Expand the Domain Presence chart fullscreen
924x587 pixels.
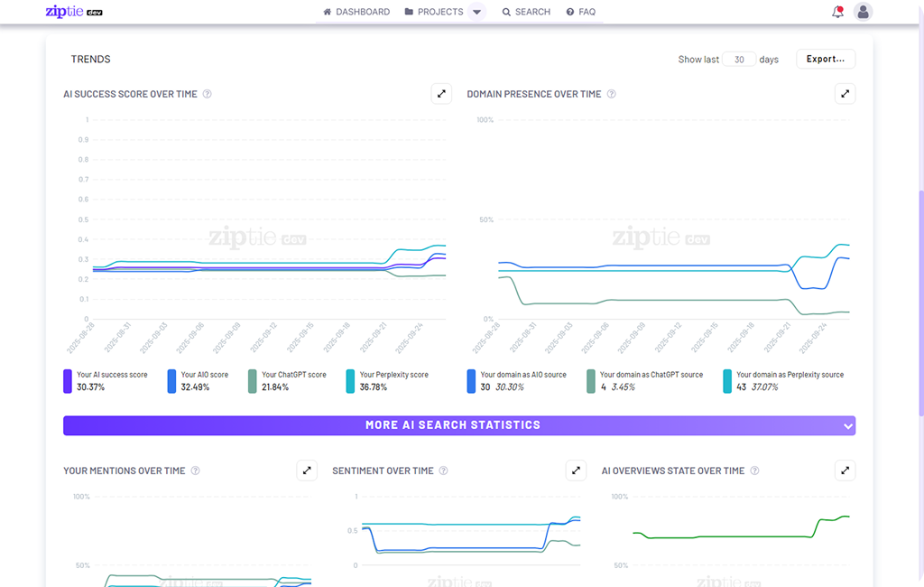tap(845, 94)
